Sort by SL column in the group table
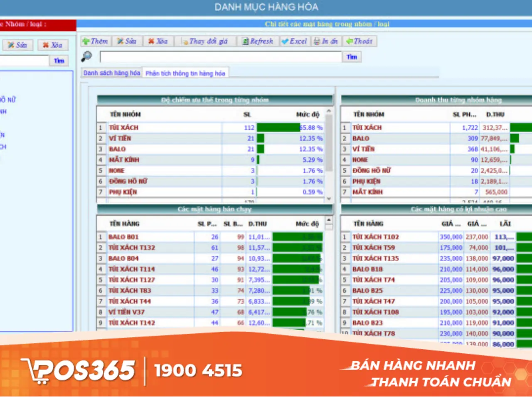 247,114
